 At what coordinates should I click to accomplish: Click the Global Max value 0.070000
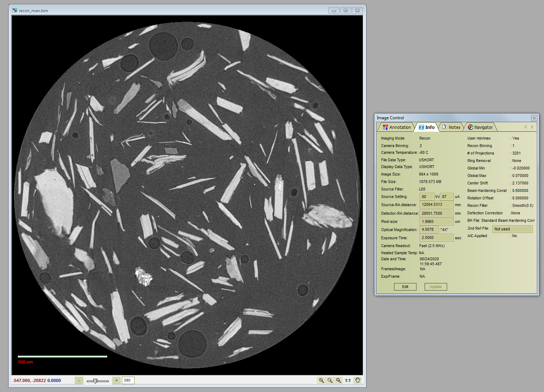520,176
